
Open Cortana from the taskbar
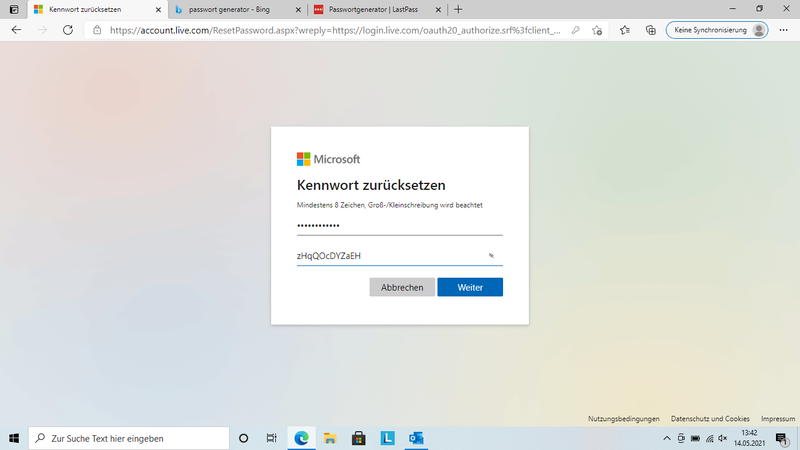click(x=243, y=438)
